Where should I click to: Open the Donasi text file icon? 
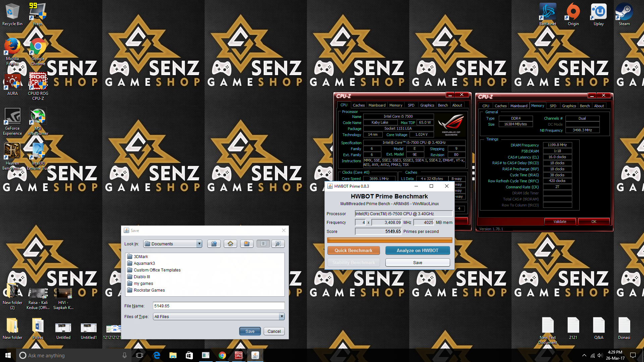pos(624,328)
